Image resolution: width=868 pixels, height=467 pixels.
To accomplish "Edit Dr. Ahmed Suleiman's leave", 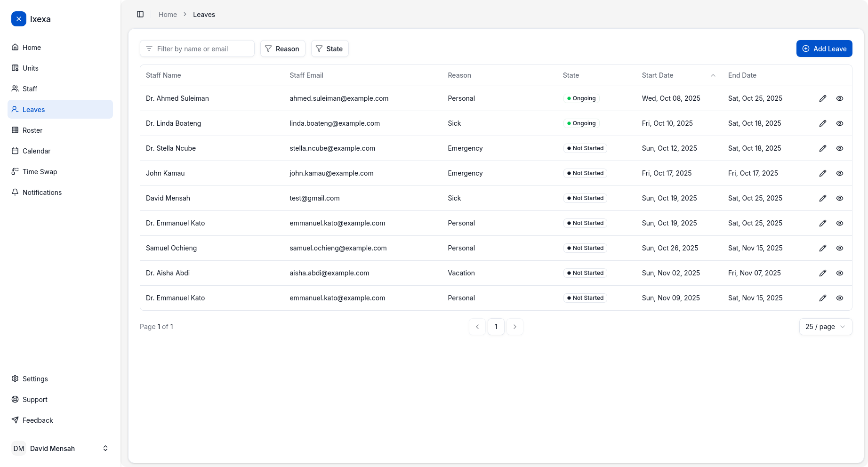I will tap(822, 98).
